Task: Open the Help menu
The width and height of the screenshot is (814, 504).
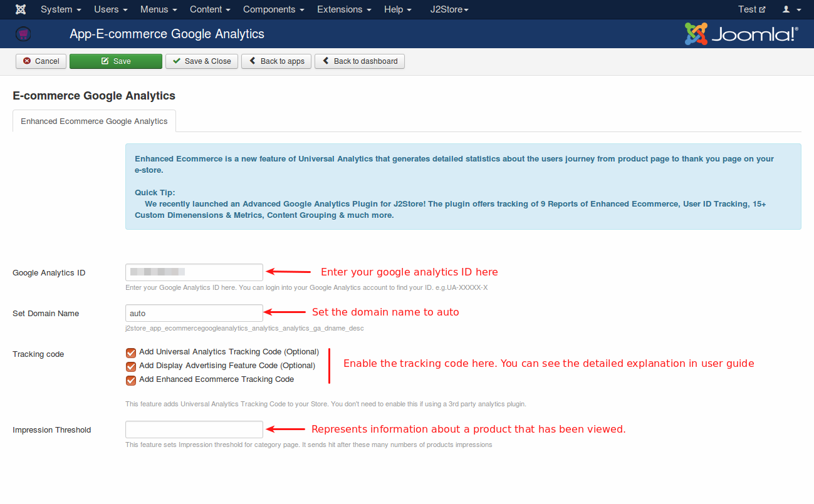Action: [398, 9]
